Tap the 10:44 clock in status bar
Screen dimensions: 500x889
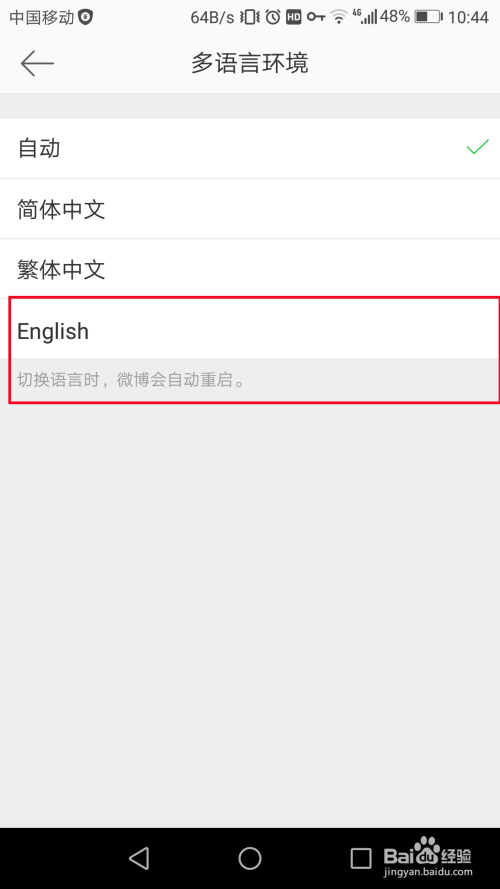point(468,18)
